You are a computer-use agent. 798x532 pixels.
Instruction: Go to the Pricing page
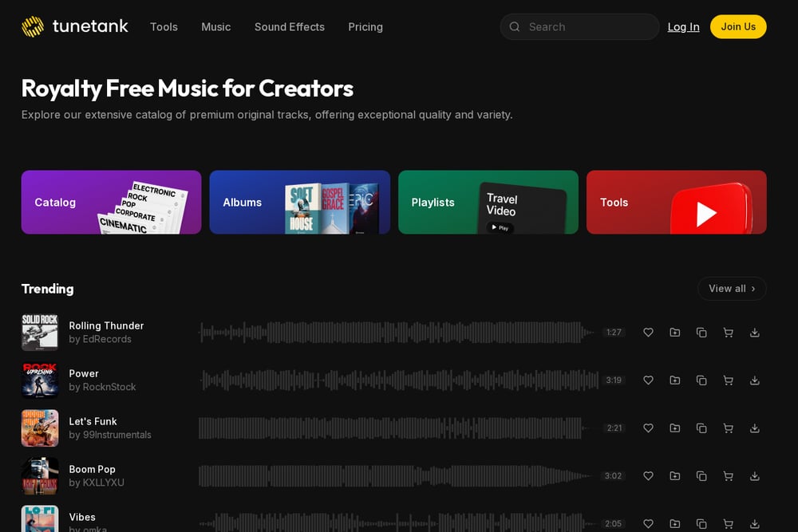[x=365, y=27]
